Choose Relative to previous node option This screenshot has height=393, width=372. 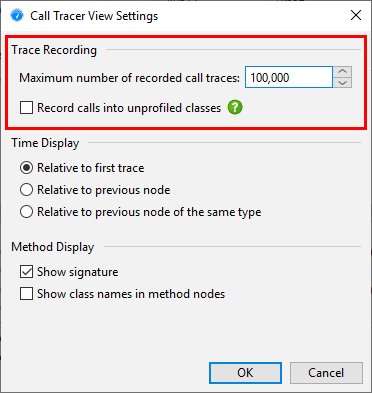click(26, 190)
